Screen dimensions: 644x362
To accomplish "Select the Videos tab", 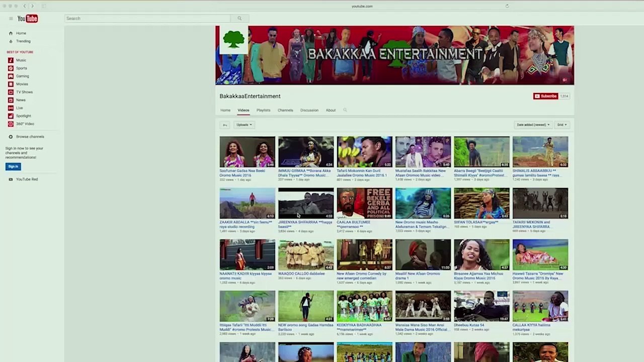I will point(244,110).
